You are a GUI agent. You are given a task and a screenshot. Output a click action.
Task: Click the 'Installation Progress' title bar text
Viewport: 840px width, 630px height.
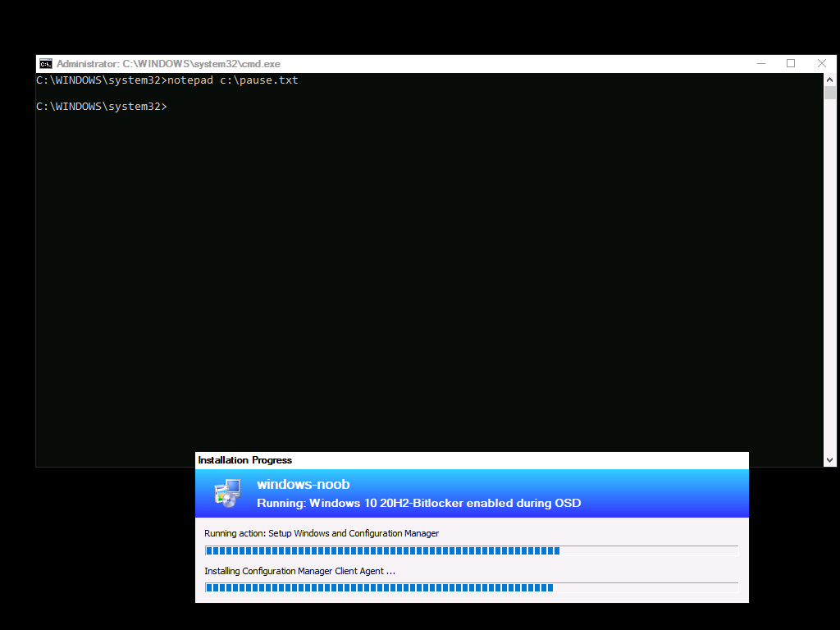[244, 460]
